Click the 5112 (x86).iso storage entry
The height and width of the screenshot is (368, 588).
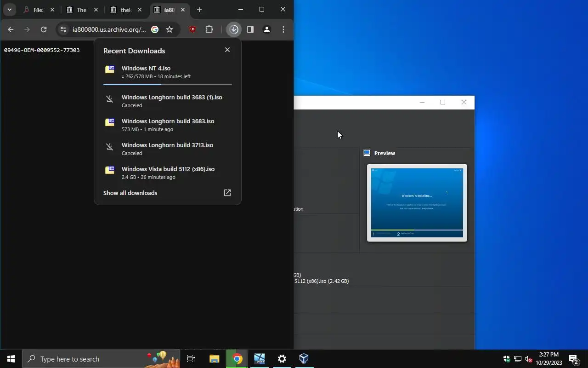pyautogui.click(x=322, y=281)
